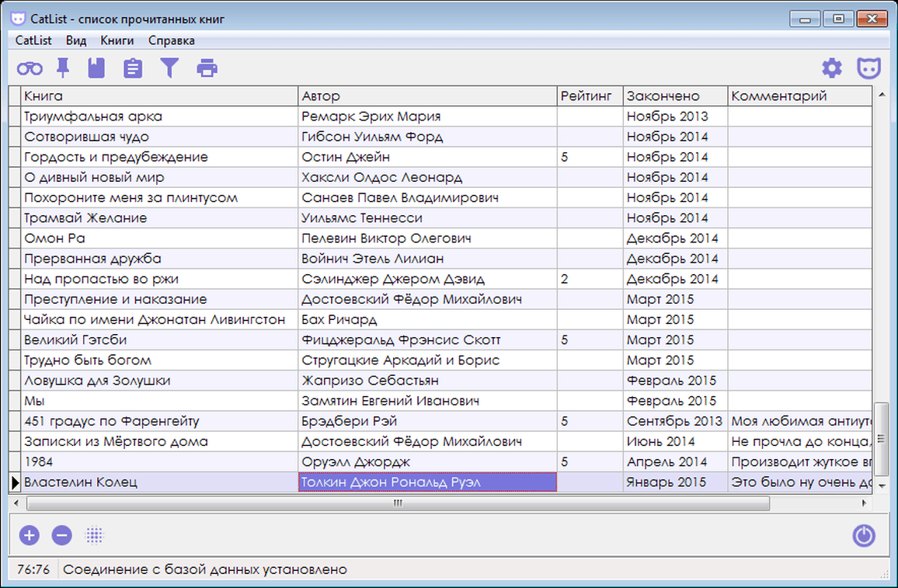Click comment 'Не прочла до конца'
The width and height of the screenshot is (898, 588).
[801, 441]
